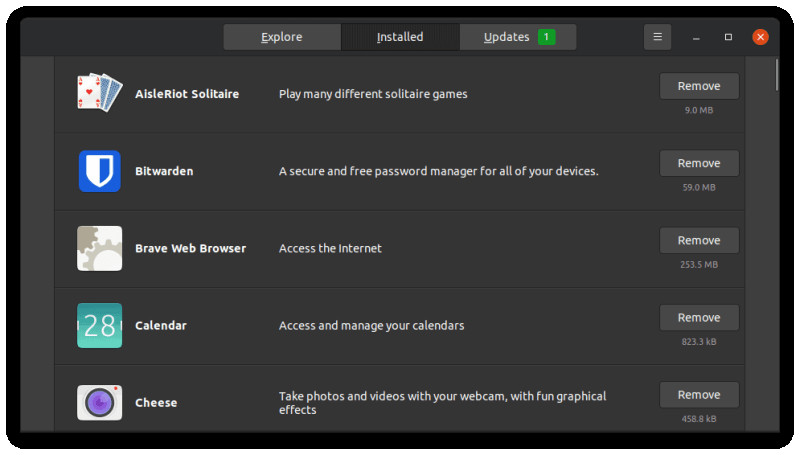Screen dimensions: 800x455
Task: Switch to the Explore tab
Action: [x=282, y=37]
